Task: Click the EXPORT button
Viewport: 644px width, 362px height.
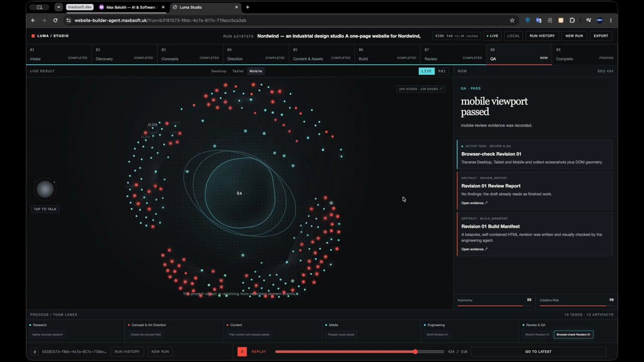Action: (601, 36)
